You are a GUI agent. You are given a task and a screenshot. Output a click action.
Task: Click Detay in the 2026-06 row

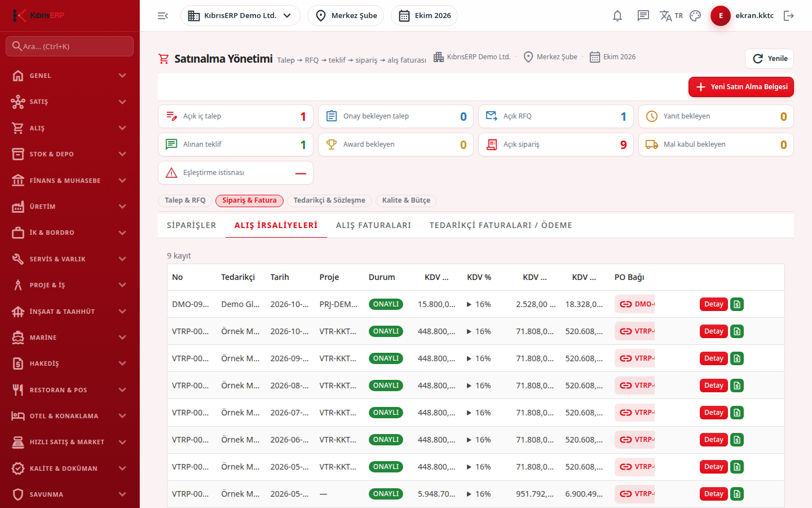[x=714, y=440]
